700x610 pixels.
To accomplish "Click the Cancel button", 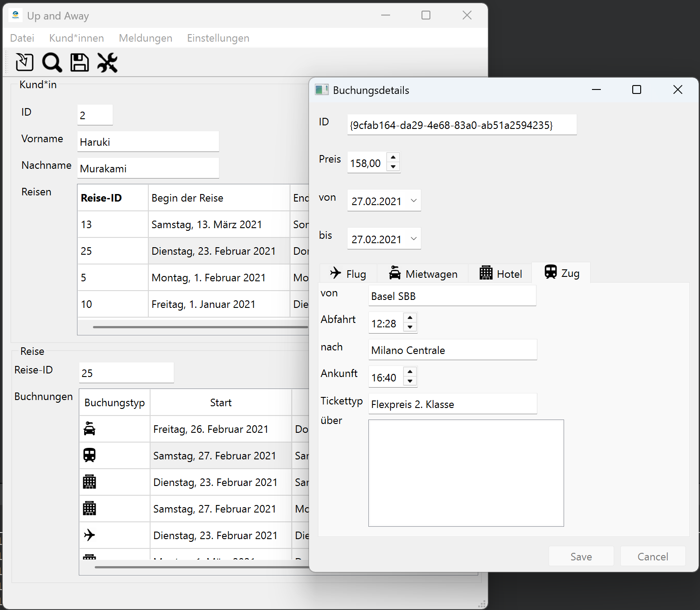I will [653, 556].
